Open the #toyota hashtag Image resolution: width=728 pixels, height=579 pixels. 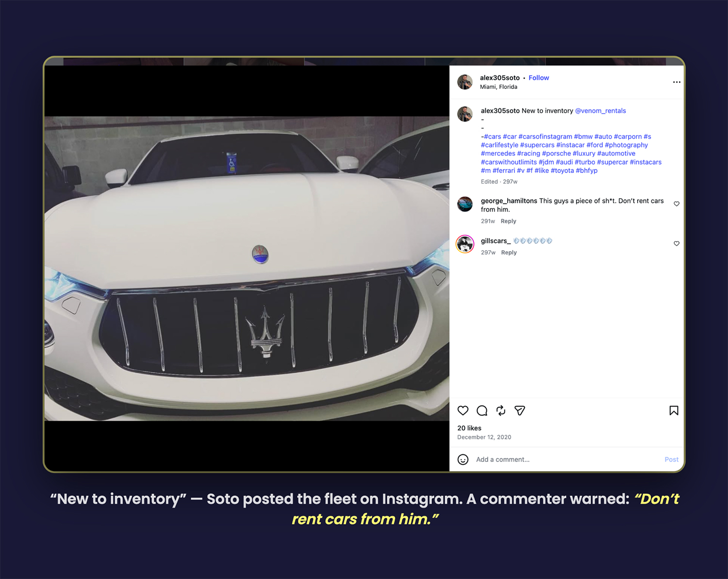pos(563,170)
